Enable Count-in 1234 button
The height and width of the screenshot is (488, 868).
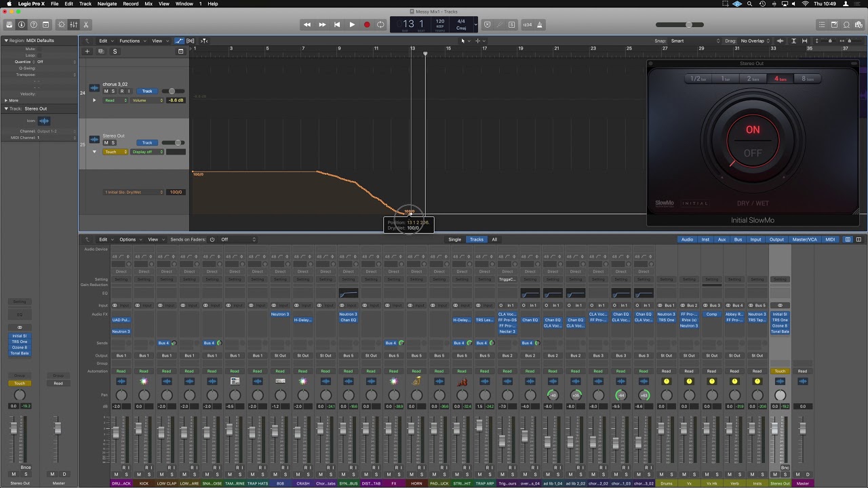528,24
